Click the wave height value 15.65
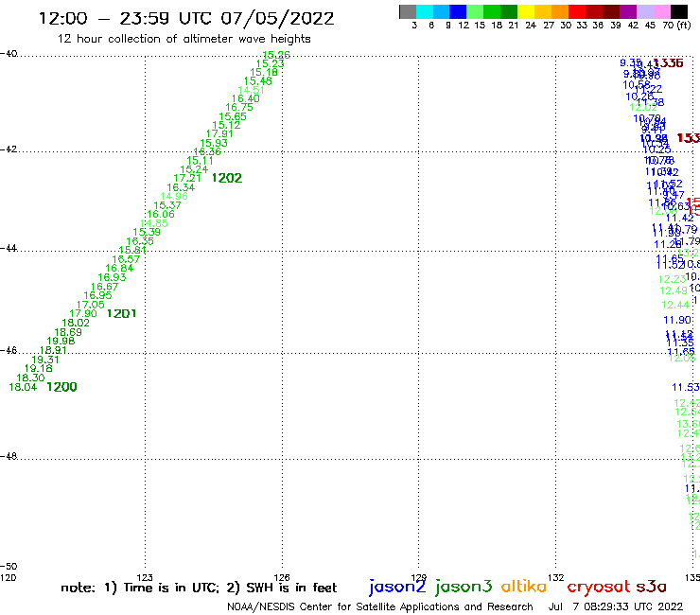 click(x=233, y=116)
